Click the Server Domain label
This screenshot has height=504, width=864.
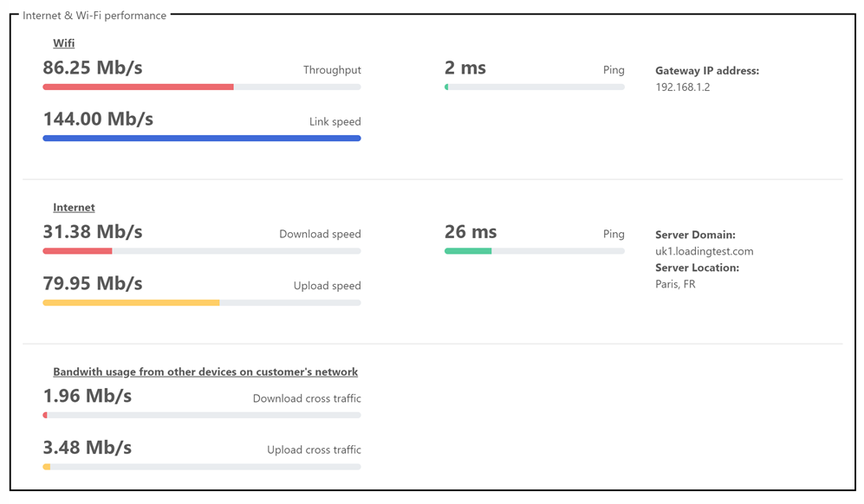click(x=695, y=235)
